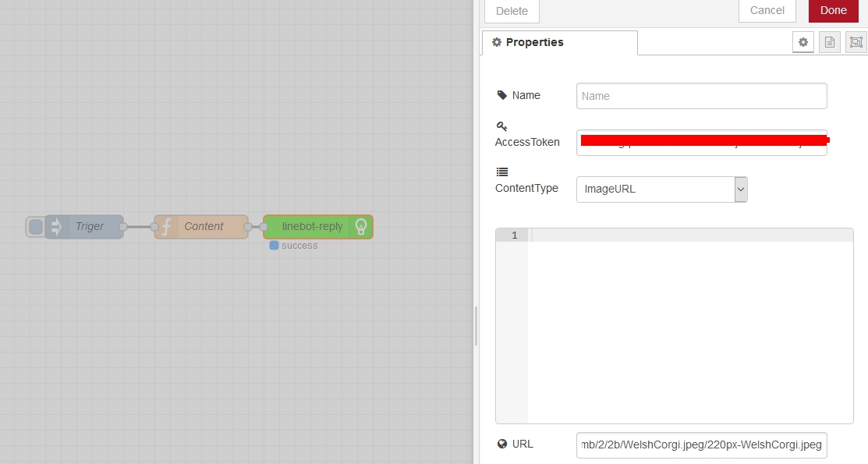The width and height of the screenshot is (868, 464).
Task: Open the node description document icon
Action: tap(829, 42)
